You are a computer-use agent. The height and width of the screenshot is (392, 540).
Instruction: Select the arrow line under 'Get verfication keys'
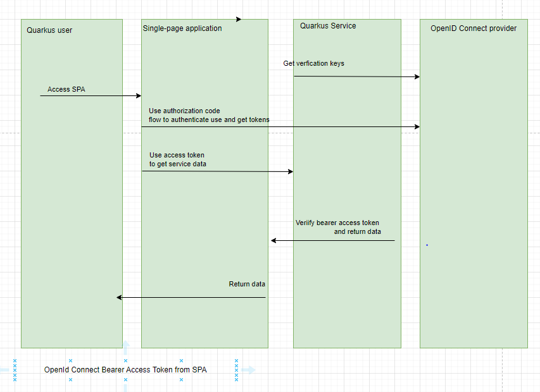coord(357,77)
